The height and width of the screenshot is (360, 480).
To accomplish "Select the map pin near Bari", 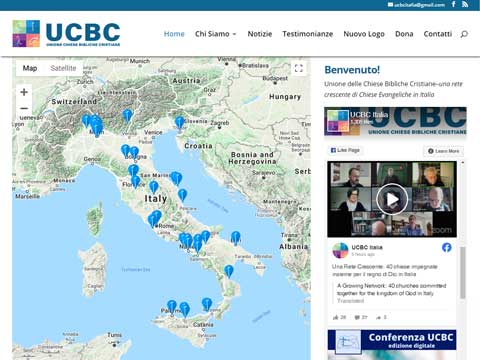I will click(236, 238).
